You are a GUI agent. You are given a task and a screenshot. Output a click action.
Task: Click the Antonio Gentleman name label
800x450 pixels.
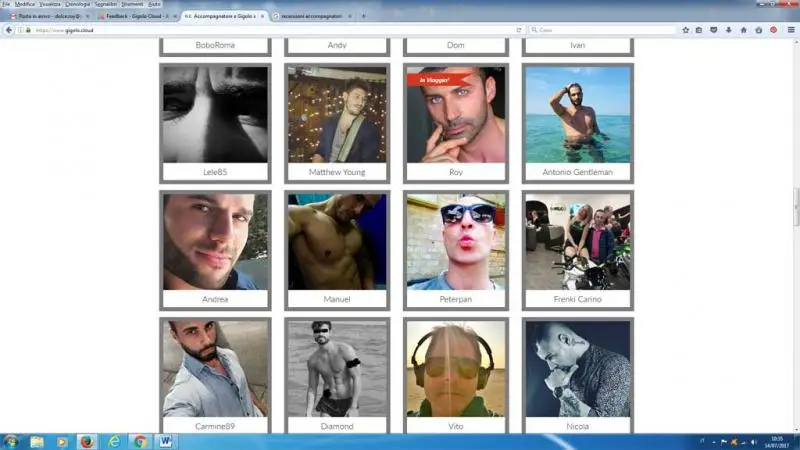tap(577, 172)
